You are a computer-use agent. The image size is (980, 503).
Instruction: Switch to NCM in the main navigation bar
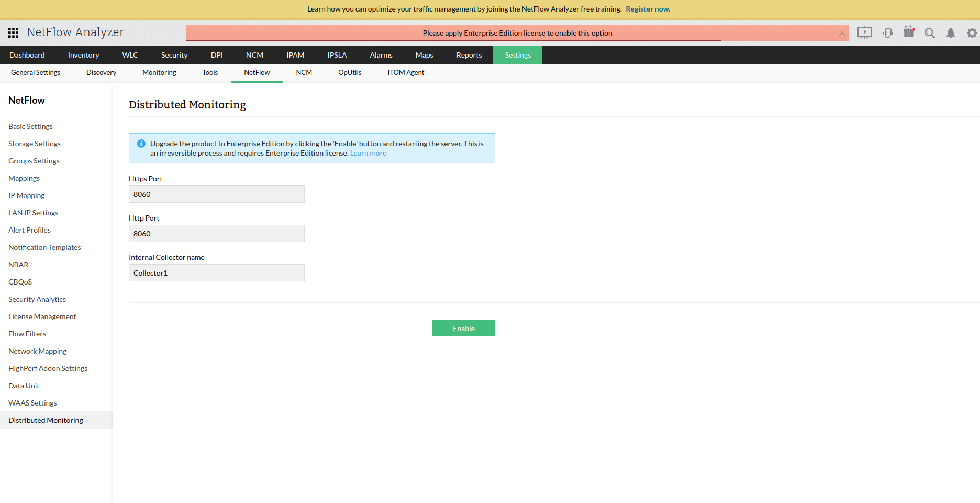(254, 55)
